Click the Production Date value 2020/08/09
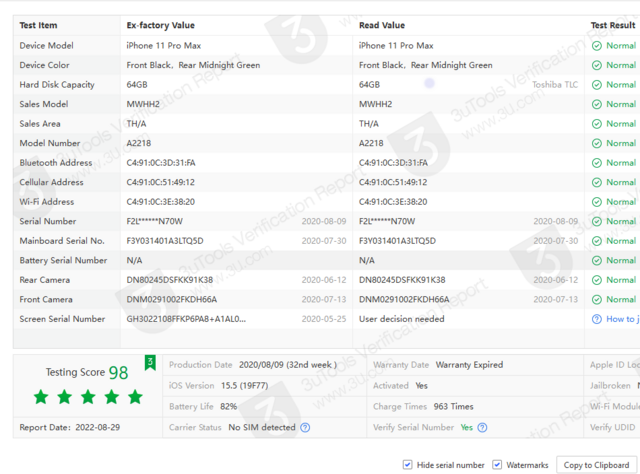This screenshot has width=640, height=474. pos(288,365)
